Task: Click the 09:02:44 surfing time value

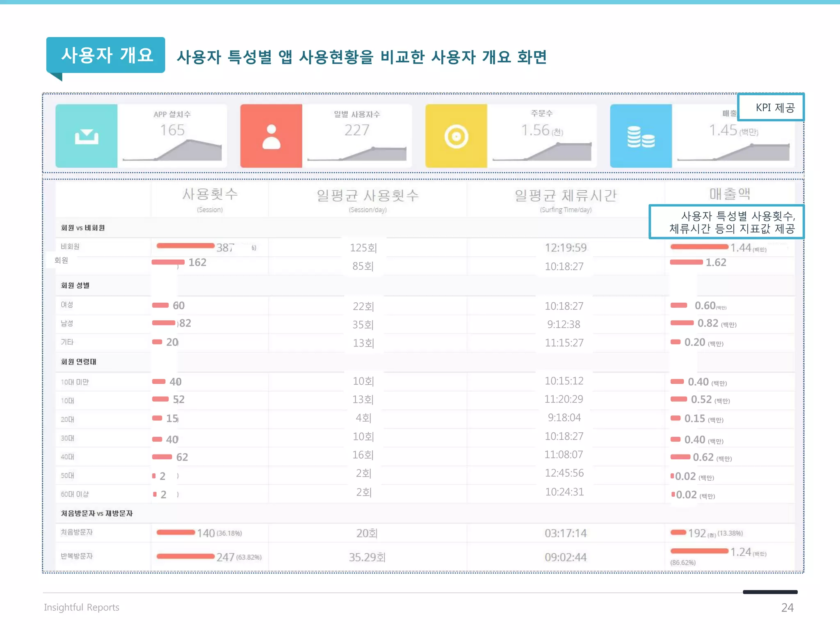Action: point(566,557)
